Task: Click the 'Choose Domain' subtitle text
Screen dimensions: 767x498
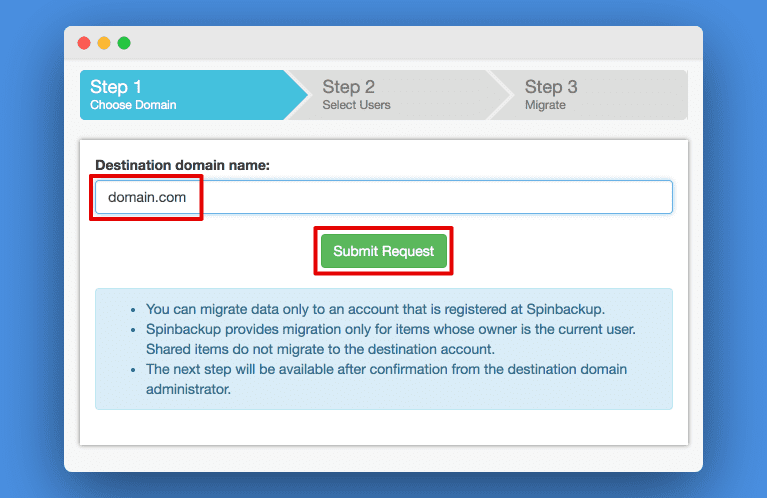Action: 133,105
